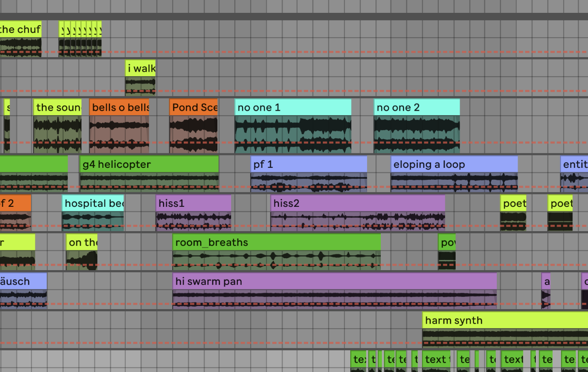Select the 'eloping a loop' clip

click(454, 164)
